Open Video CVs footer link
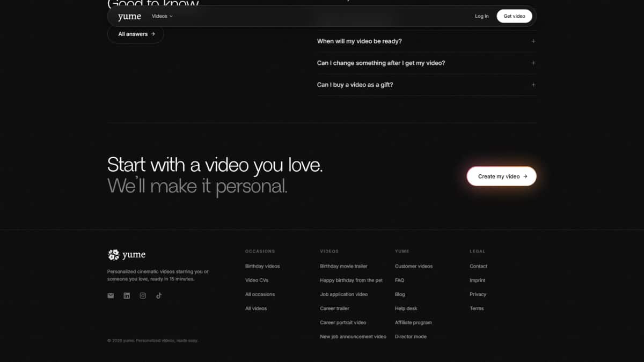The height and width of the screenshot is (362, 644). tap(257, 280)
